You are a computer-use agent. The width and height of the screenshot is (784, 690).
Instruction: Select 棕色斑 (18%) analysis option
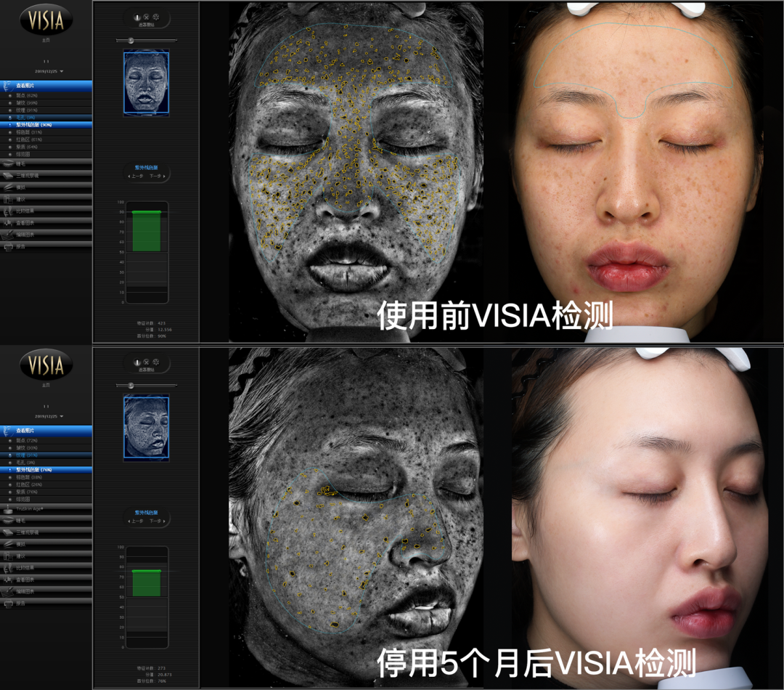[x=46, y=477]
